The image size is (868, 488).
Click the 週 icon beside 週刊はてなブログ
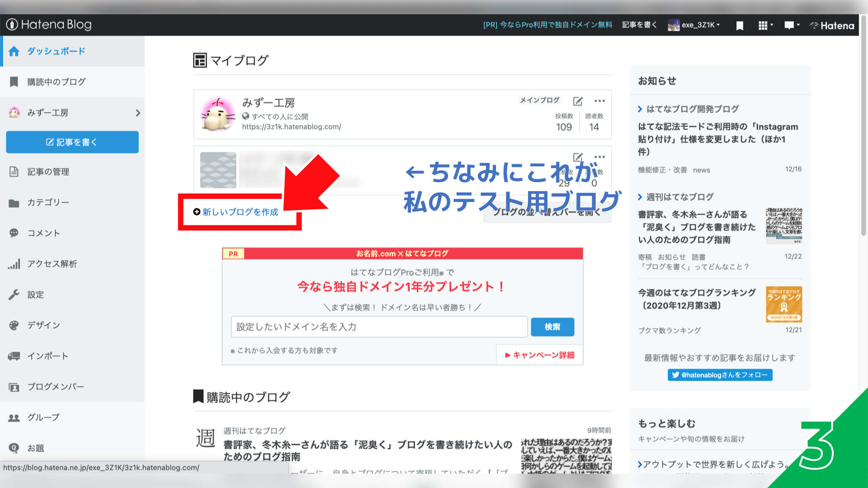[205, 438]
